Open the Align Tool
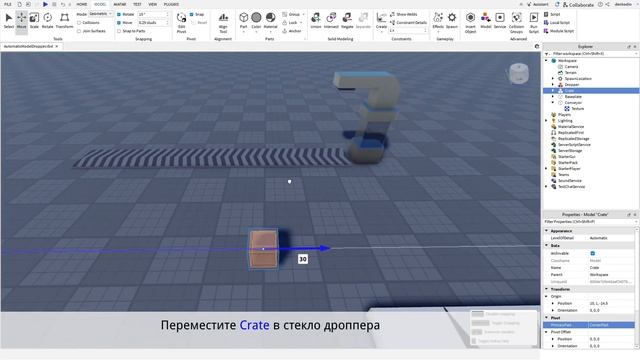Image resolution: width=640 pixels, height=360 pixels. 223,23
